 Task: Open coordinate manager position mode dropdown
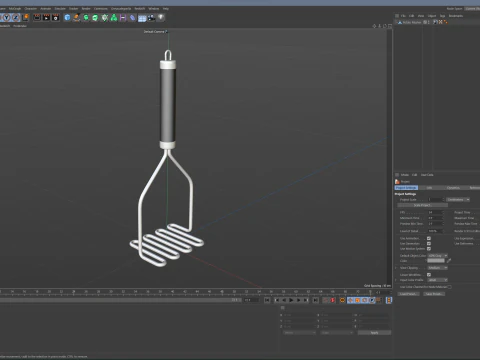click(299, 333)
